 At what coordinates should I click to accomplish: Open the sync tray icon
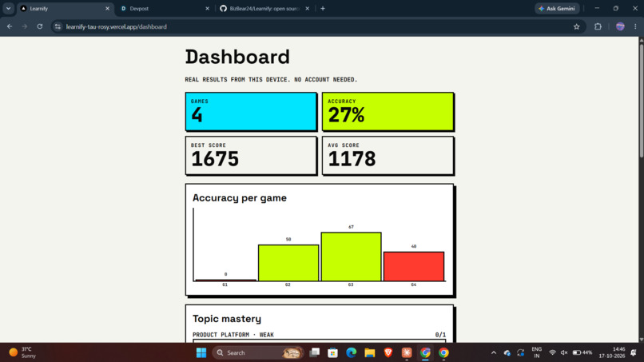(x=521, y=352)
